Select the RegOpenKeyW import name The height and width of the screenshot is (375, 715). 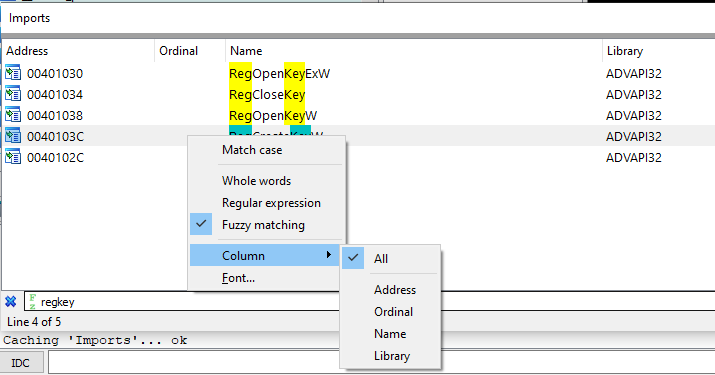(x=273, y=115)
